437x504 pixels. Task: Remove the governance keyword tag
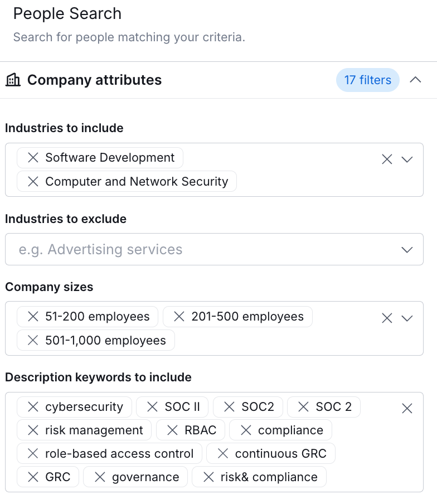click(x=100, y=477)
